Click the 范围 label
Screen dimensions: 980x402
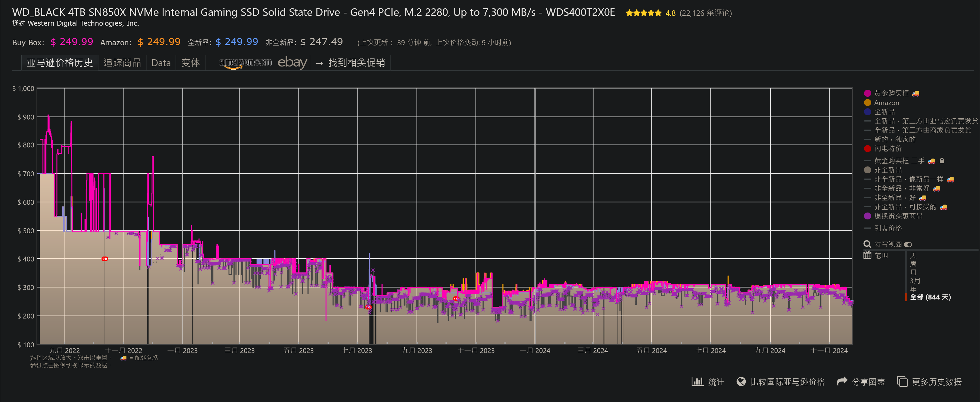(x=881, y=255)
